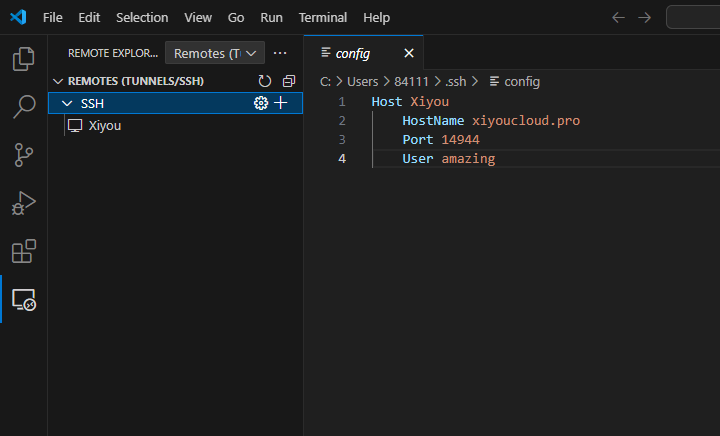Open the Source Control view
The width and height of the screenshot is (720, 436).
point(23,155)
